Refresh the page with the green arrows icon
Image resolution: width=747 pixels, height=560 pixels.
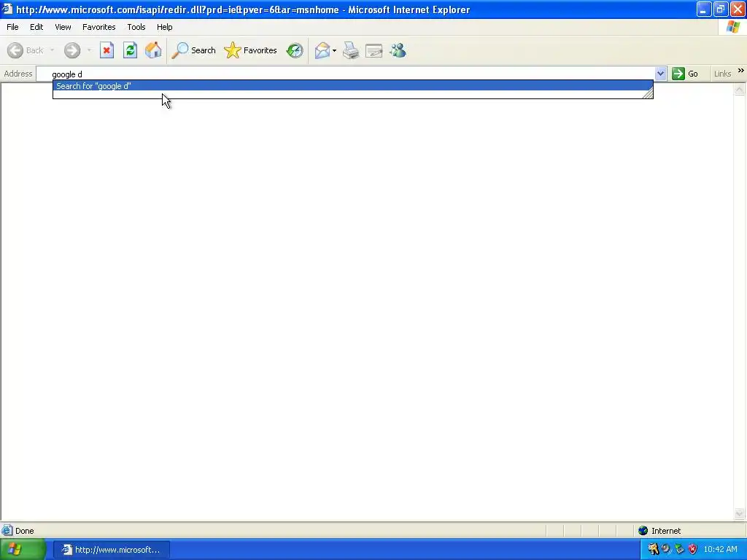pyautogui.click(x=130, y=50)
